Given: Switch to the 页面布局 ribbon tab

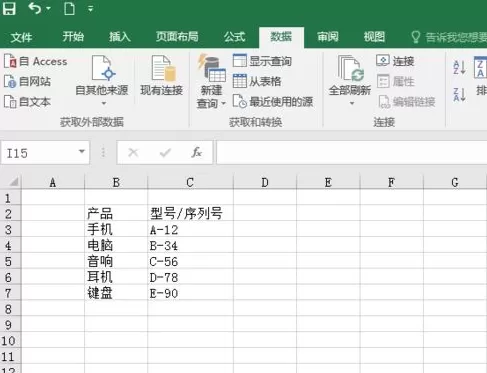Looking at the screenshot, I should [177, 36].
